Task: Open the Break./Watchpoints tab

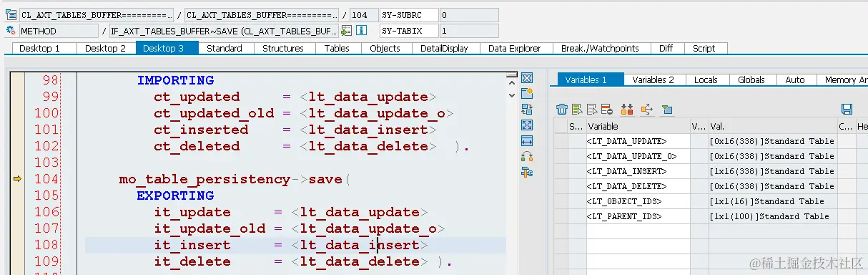Action: [x=600, y=48]
